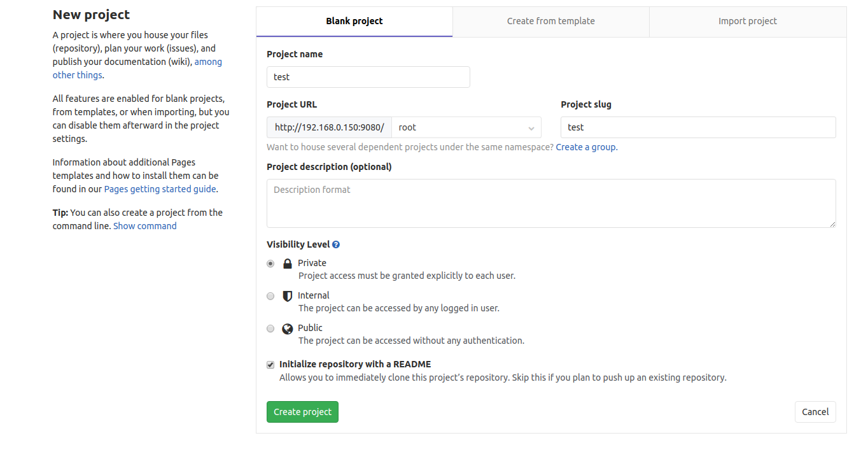Uncheck Initialize repository with a README

tap(270, 365)
